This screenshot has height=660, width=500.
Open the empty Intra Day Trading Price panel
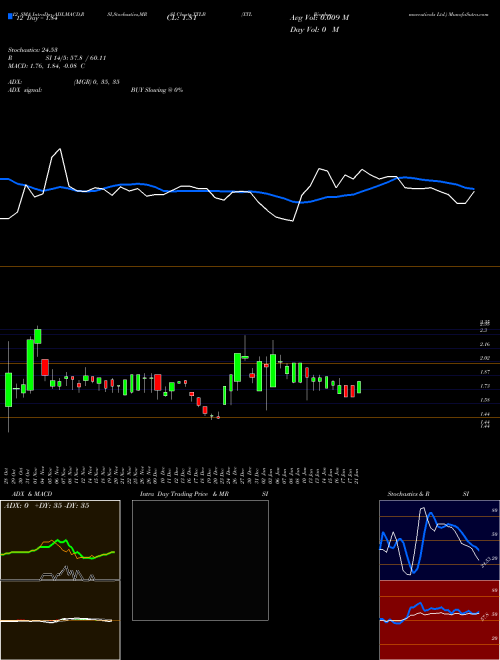coord(200,560)
